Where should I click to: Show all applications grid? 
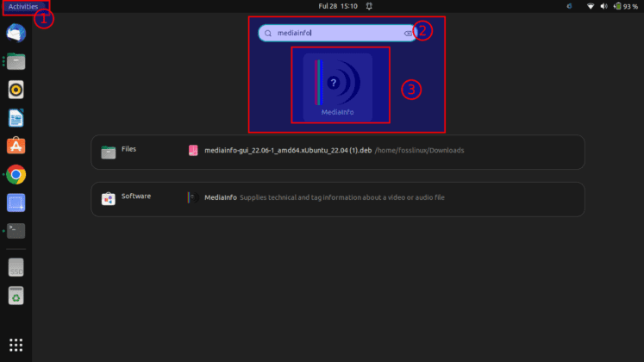pos(16,344)
